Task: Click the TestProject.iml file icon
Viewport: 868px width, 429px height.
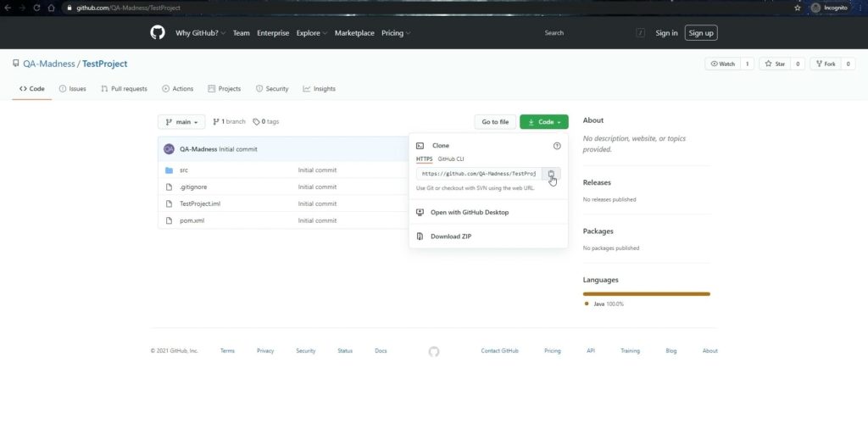Action: pyautogui.click(x=169, y=203)
